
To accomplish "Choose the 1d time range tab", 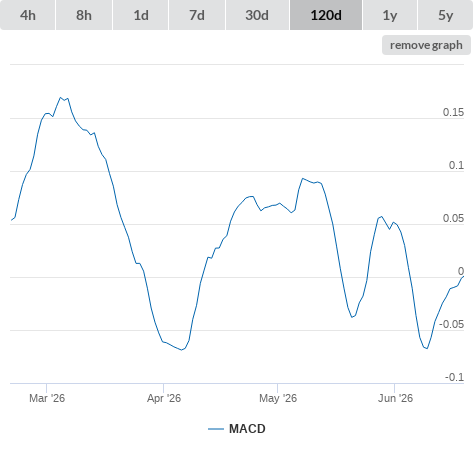I will tap(141, 15).
